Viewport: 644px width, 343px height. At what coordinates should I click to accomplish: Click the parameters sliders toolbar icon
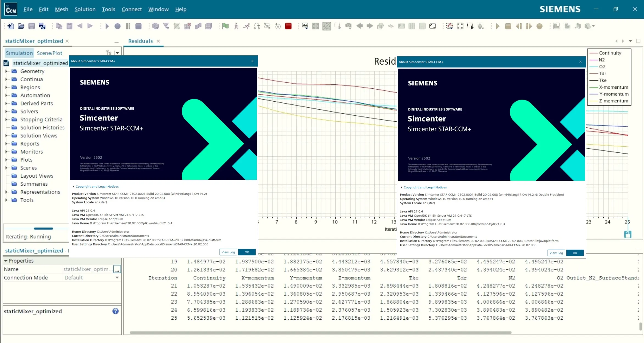click(267, 26)
